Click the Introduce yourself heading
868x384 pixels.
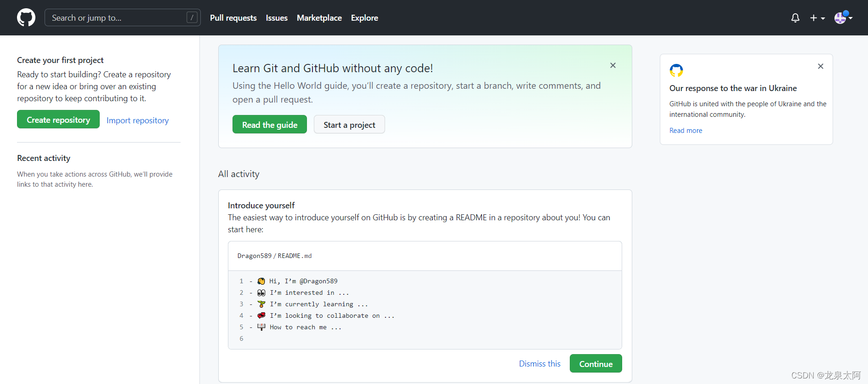pyautogui.click(x=261, y=206)
